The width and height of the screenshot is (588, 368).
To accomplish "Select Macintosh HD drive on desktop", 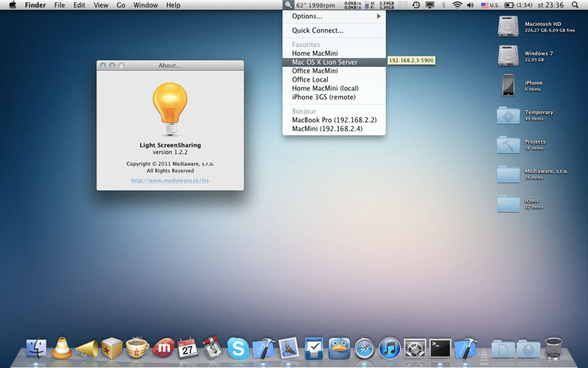I will (508, 26).
